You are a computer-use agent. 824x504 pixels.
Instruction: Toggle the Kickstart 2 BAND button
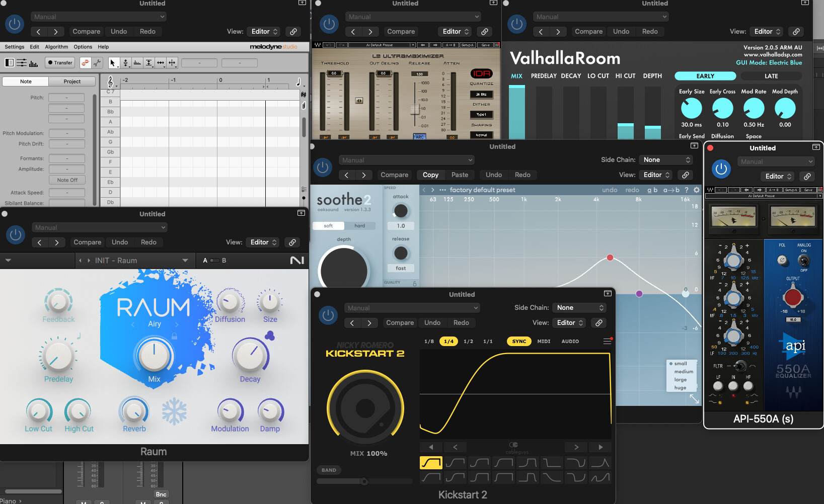(x=329, y=470)
